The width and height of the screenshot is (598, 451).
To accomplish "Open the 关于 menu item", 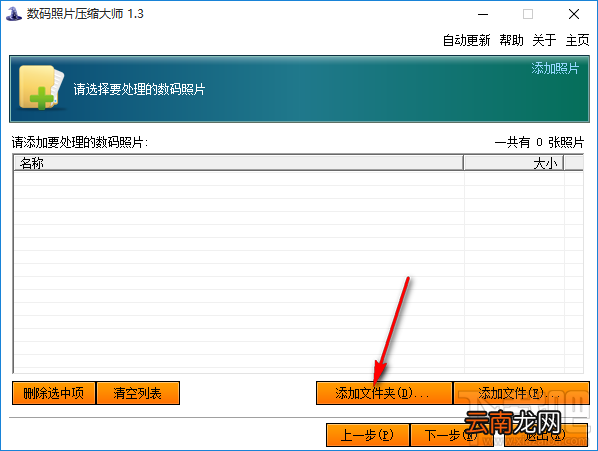I will click(544, 40).
